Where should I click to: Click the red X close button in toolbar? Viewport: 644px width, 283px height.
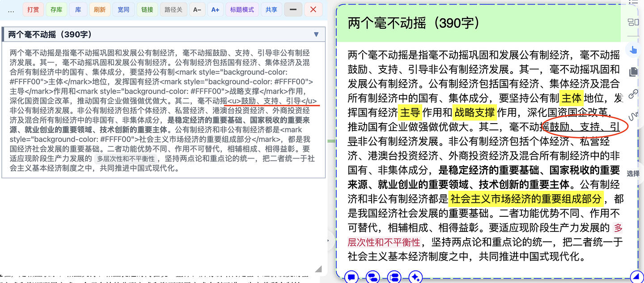[313, 9]
